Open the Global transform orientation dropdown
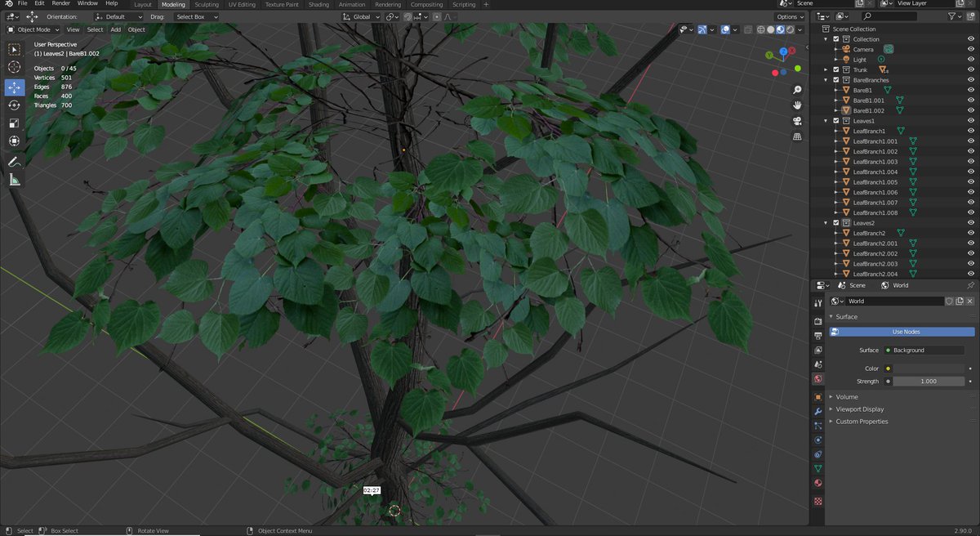 point(361,16)
